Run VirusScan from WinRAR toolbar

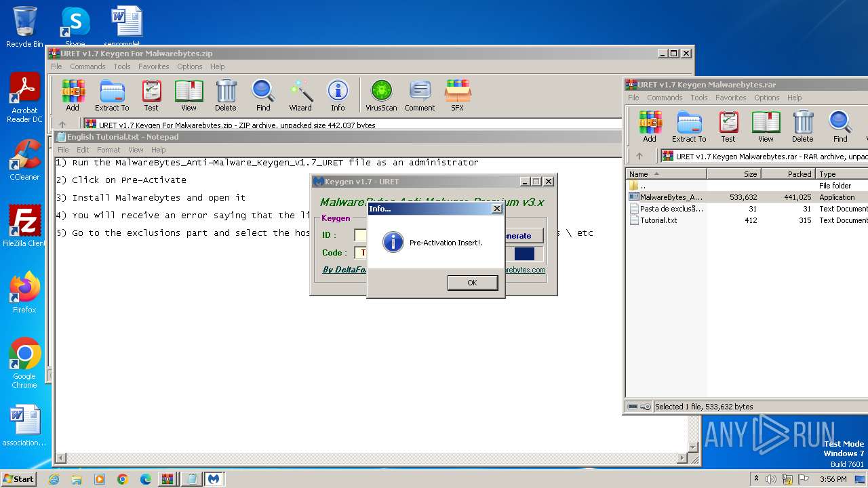(x=381, y=96)
